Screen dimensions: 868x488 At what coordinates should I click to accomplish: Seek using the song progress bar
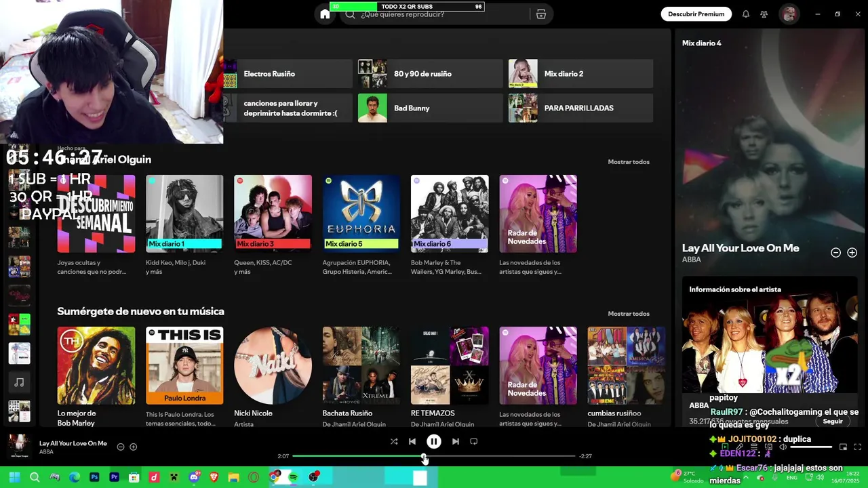434,456
